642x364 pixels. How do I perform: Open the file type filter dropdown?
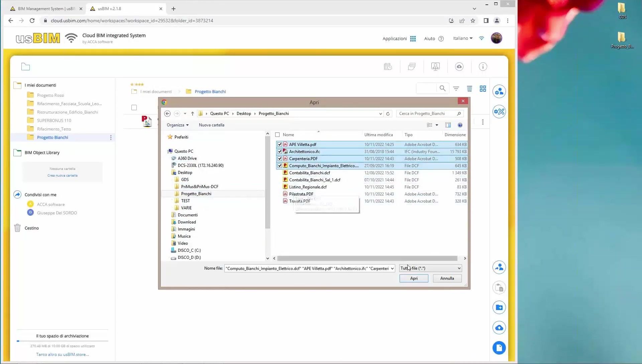tap(431, 268)
